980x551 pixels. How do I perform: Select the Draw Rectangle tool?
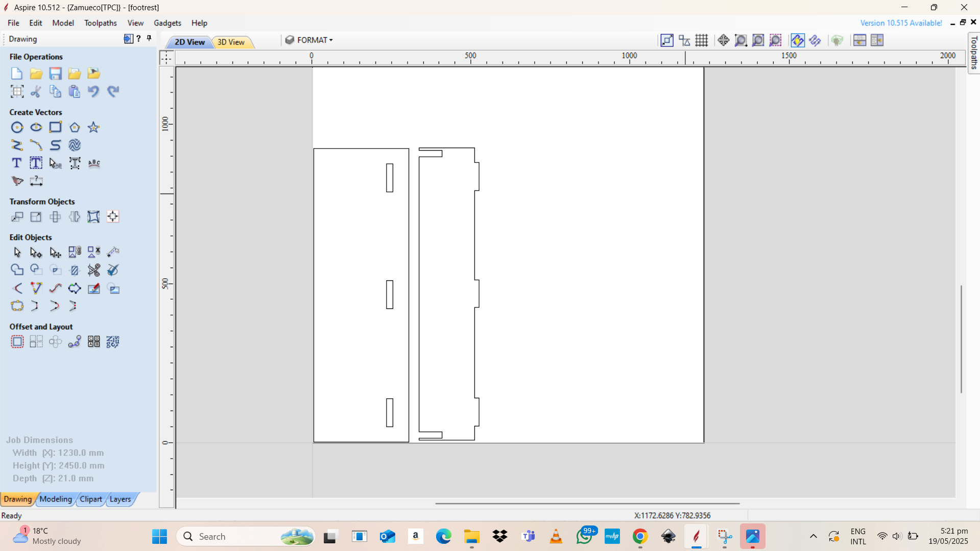click(x=55, y=127)
